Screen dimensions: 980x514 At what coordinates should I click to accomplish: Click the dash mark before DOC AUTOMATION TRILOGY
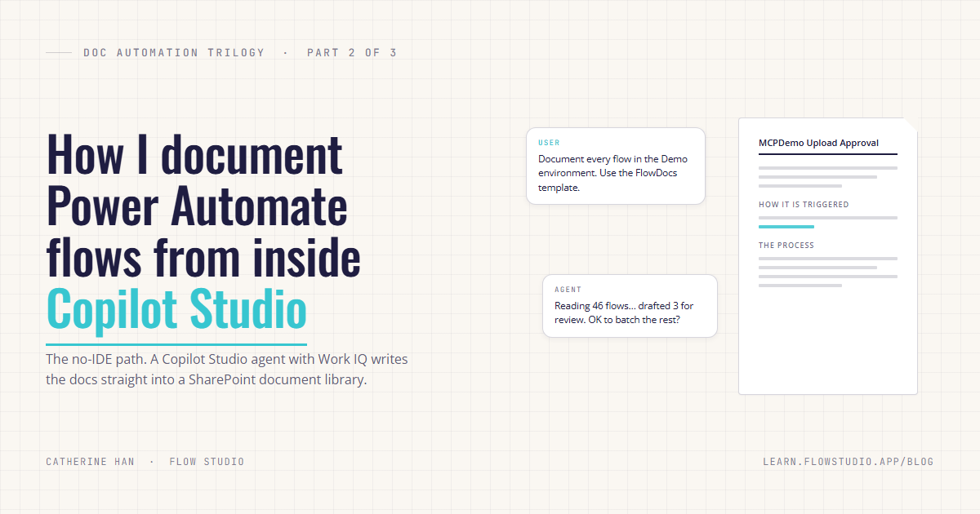click(58, 51)
